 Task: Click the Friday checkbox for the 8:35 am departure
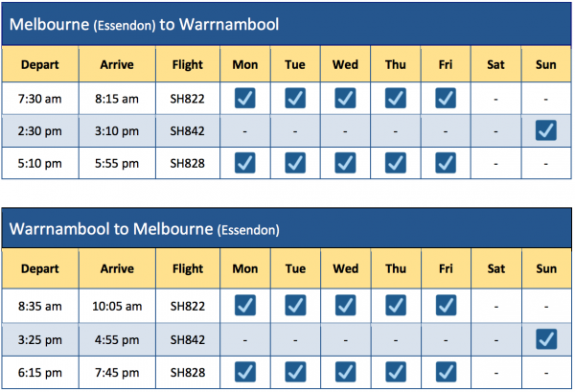click(446, 305)
